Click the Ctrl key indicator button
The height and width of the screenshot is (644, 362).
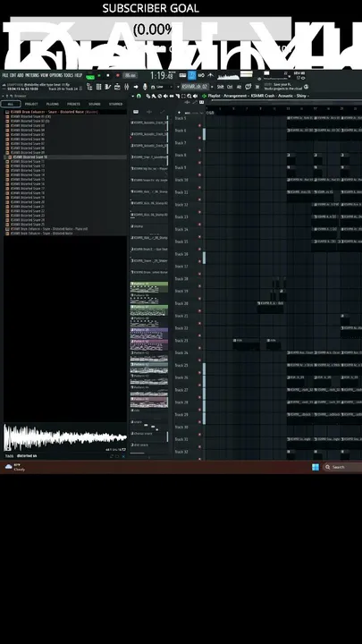[230, 87]
